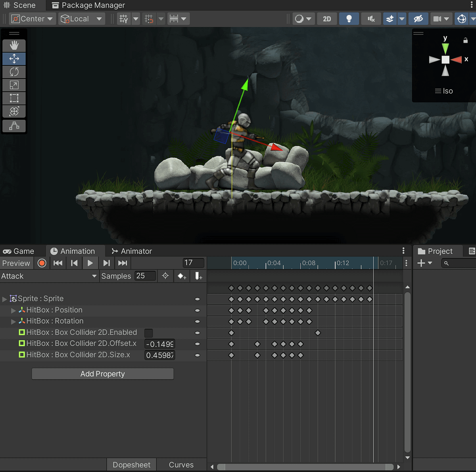Open the Attack animation clip dropdown
Image resolution: width=476 pixels, height=472 pixels.
[x=94, y=276]
